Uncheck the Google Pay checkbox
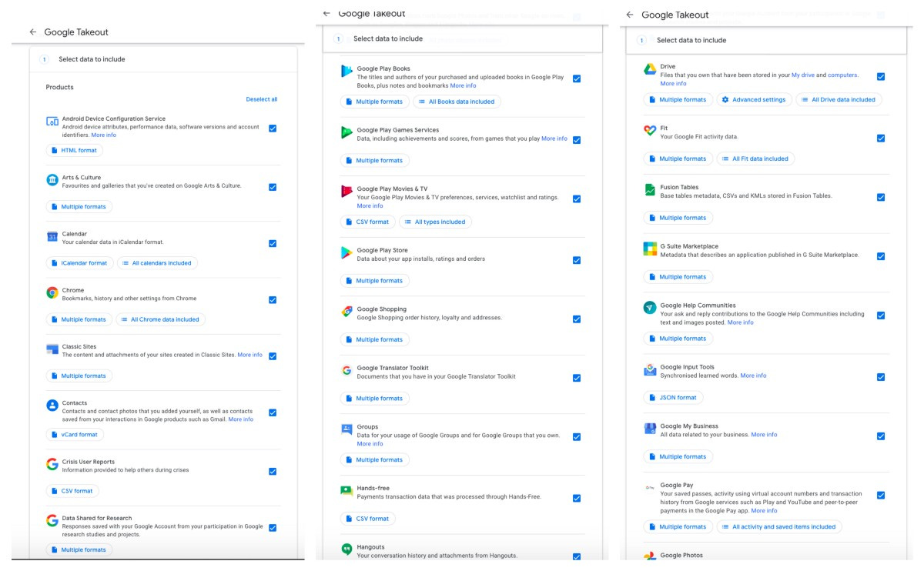This screenshot has width=924, height=571. pos(881,496)
